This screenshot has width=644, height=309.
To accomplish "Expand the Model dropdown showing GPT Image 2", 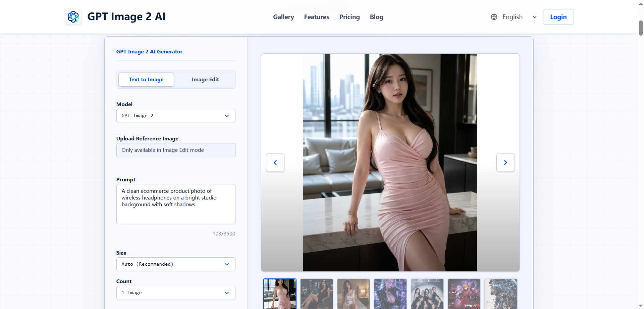I will (x=176, y=116).
